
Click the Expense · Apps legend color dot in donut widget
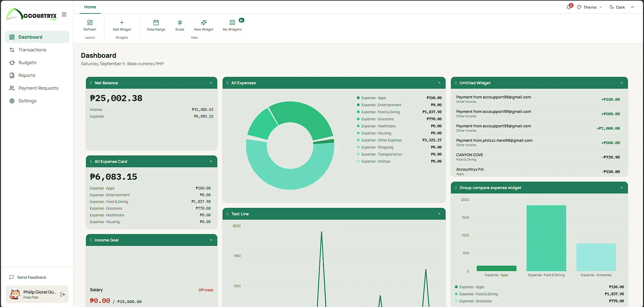click(358, 98)
